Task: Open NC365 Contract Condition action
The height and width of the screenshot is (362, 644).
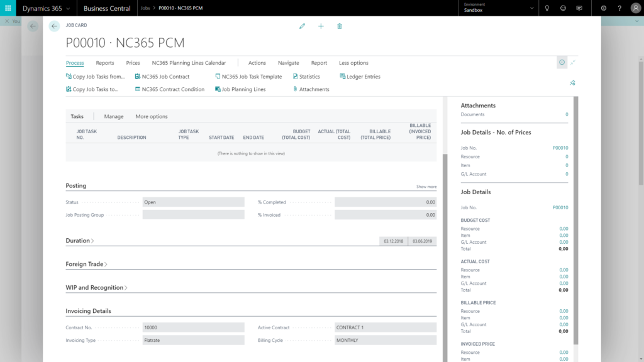Action: [x=170, y=89]
